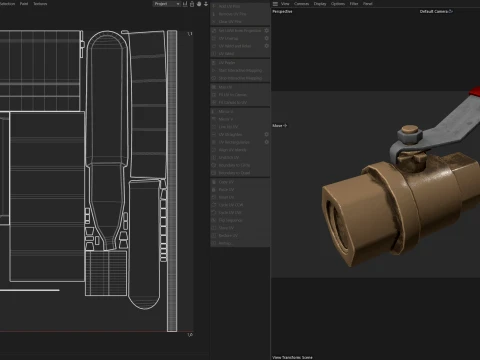Open settings gear beside UV Straighten
The height and width of the screenshot is (360, 480).
point(266,134)
